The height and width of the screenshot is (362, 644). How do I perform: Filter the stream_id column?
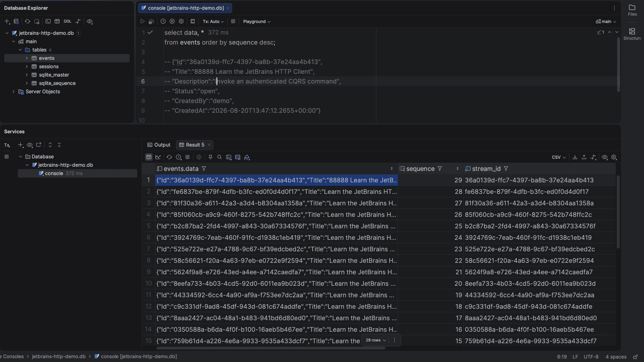[x=506, y=169]
